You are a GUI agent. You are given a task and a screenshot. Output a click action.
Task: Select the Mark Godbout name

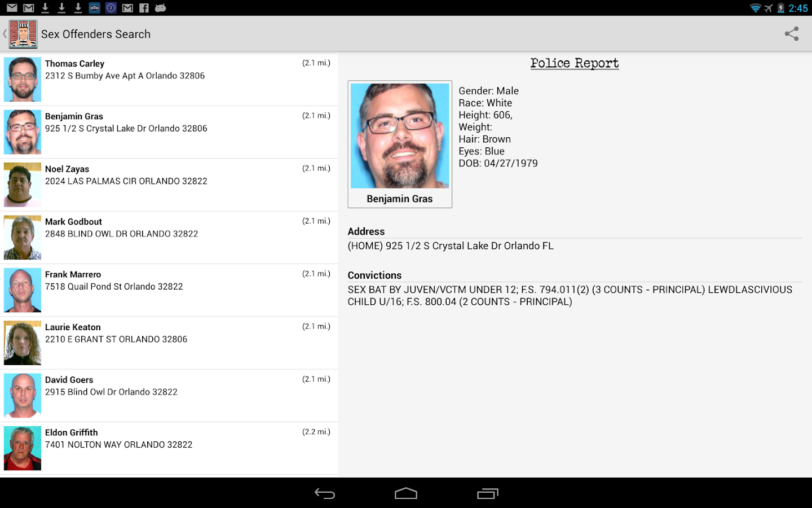pos(73,222)
